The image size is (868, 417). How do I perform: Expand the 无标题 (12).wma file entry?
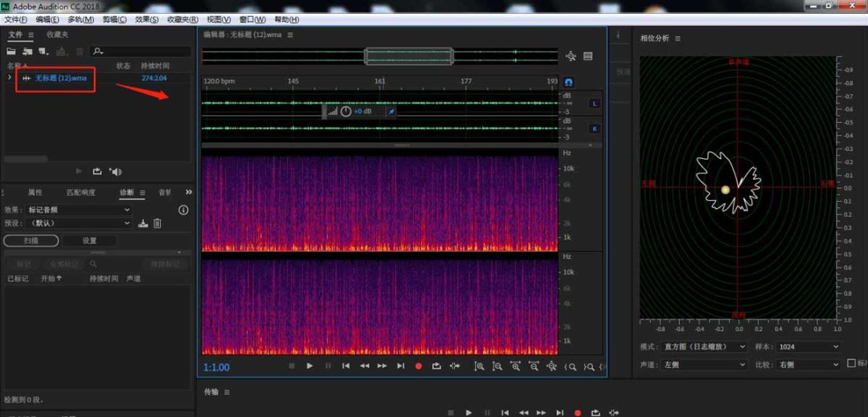point(10,78)
